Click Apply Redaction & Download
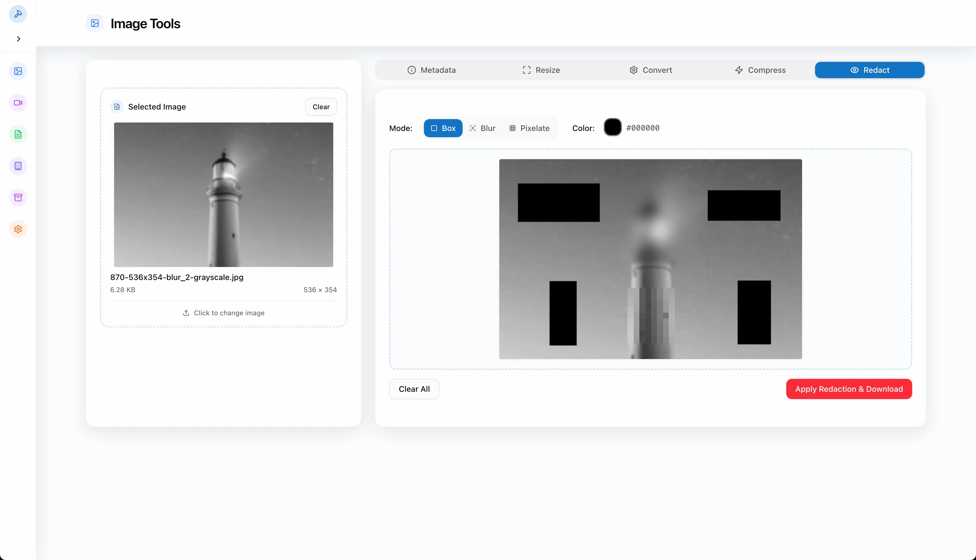976x560 pixels. (x=849, y=389)
